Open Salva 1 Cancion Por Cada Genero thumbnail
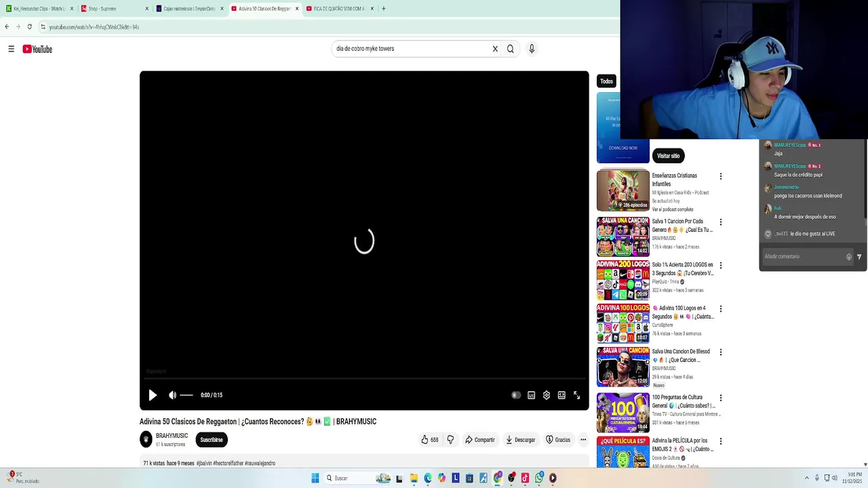 623,237
